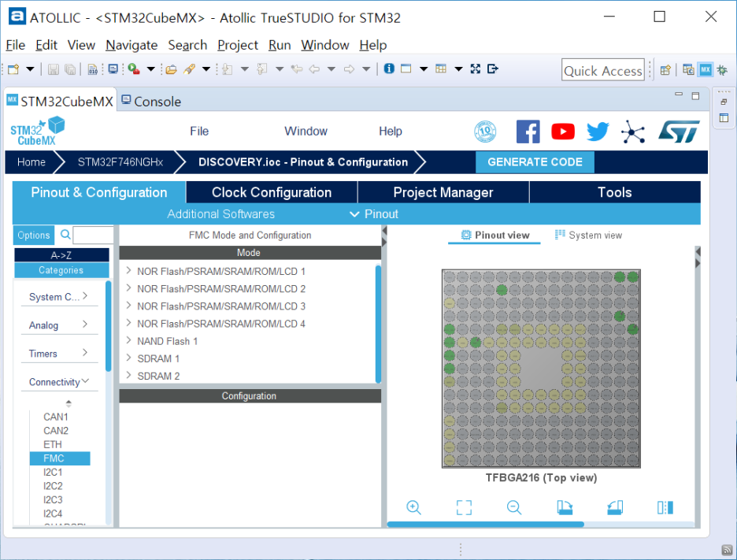Viewport: 737px width, 560px height.
Task: Click the Save All toolbar icon
Action: (70, 69)
